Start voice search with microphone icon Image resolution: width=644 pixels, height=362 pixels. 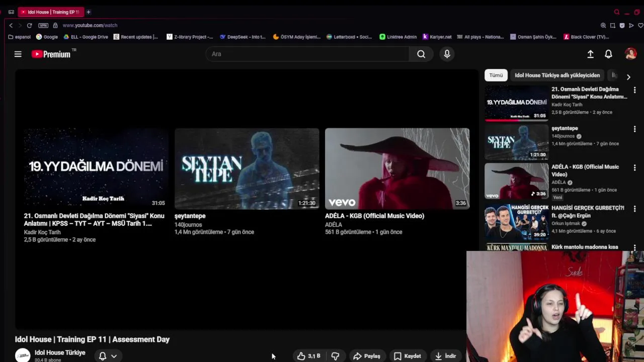(x=447, y=54)
